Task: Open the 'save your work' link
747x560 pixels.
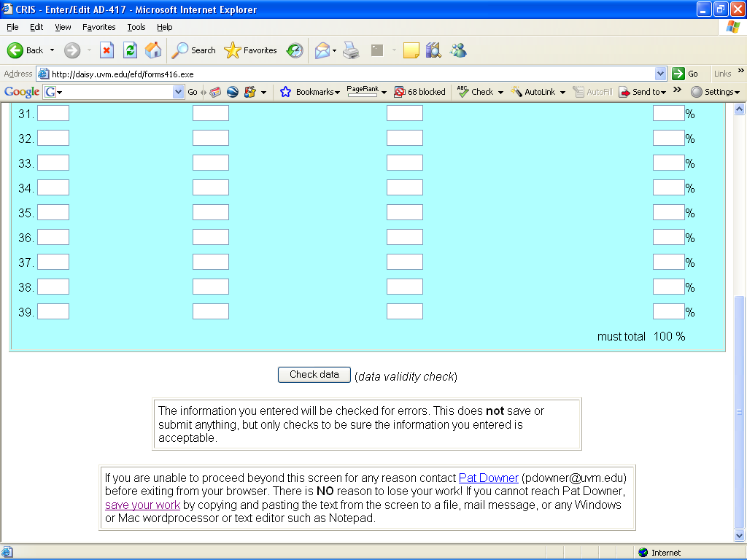Action: pos(142,505)
